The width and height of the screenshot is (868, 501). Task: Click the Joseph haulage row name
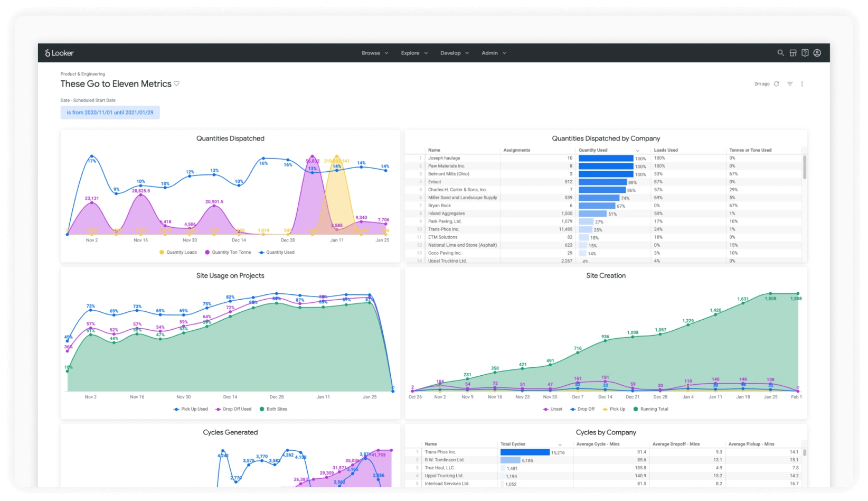pos(444,158)
